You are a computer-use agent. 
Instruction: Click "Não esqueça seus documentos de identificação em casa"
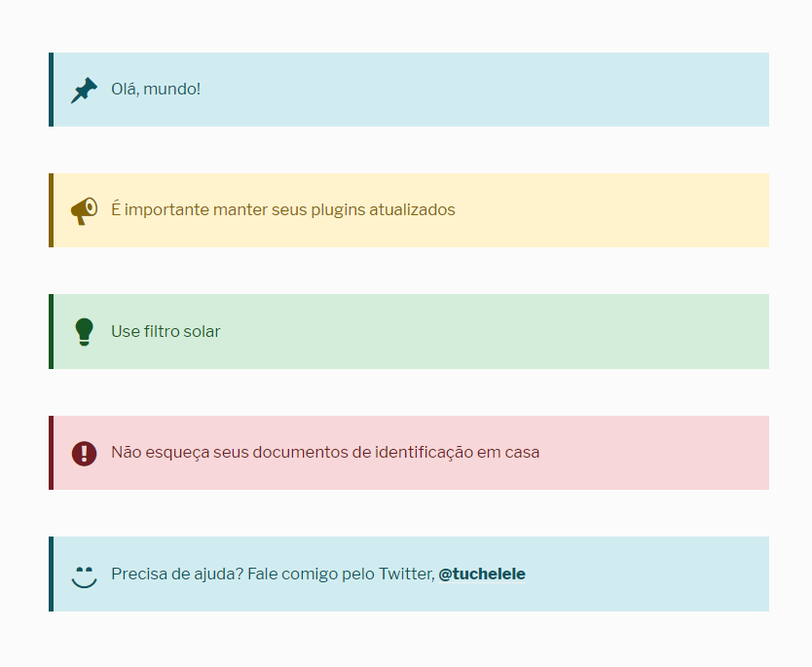tap(325, 452)
